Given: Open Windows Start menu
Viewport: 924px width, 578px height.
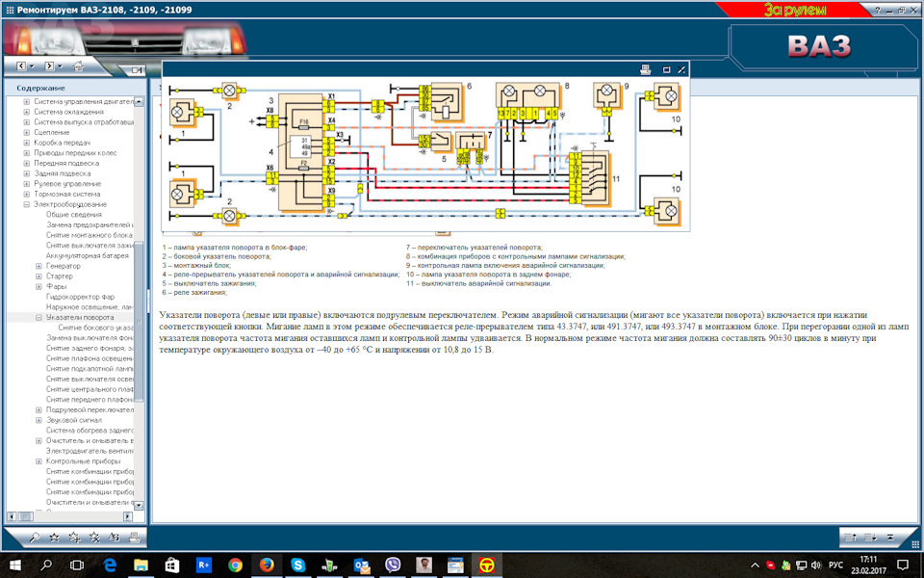Looking at the screenshot, I should click(14, 565).
